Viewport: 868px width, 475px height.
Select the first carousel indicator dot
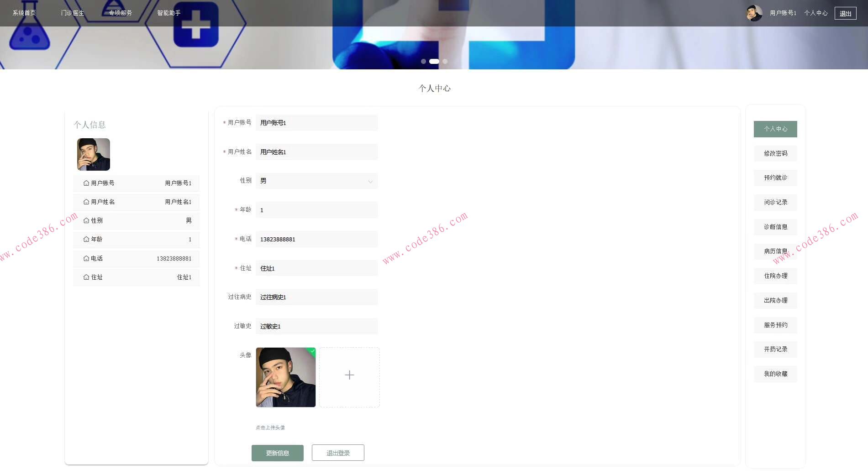pyautogui.click(x=423, y=61)
